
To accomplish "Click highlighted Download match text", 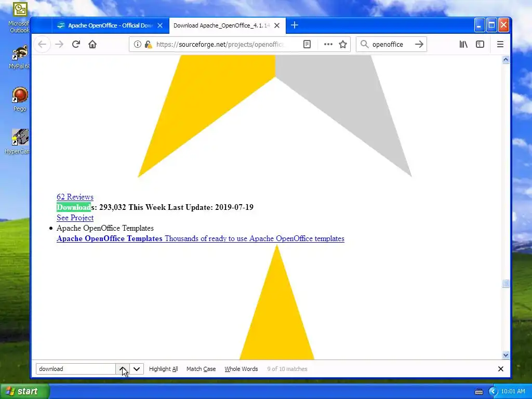I will (74, 207).
